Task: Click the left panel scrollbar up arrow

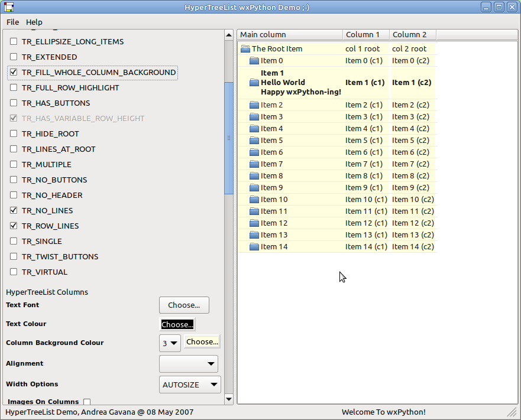Action: [229, 35]
